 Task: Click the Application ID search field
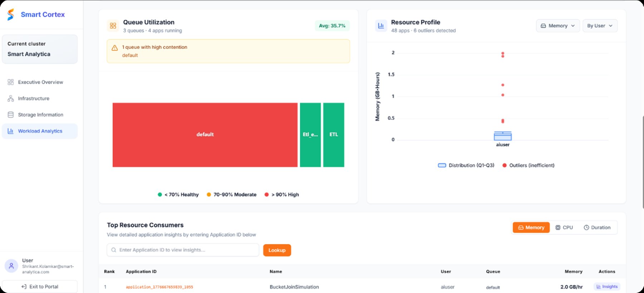[183, 250]
